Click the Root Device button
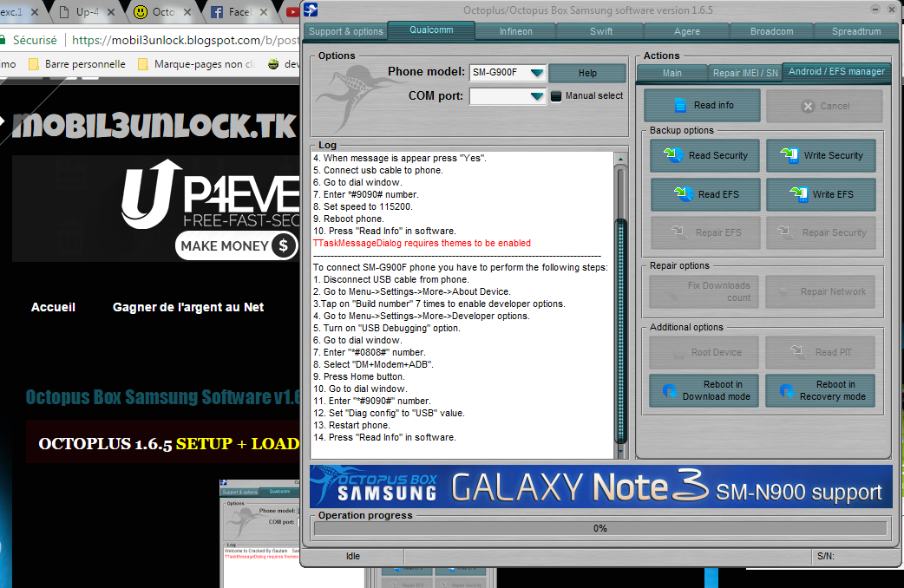This screenshot has width=904, height=588. coord(704,352)
